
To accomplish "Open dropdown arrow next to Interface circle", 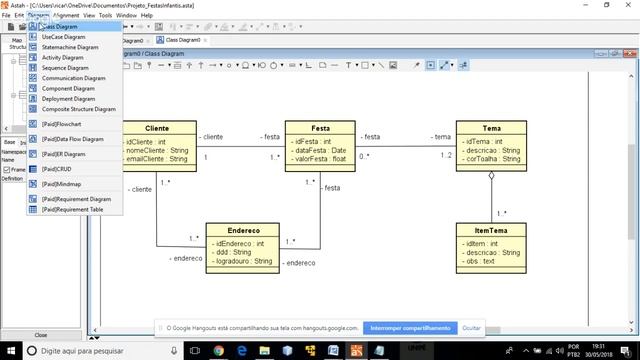I will [237, 65].
